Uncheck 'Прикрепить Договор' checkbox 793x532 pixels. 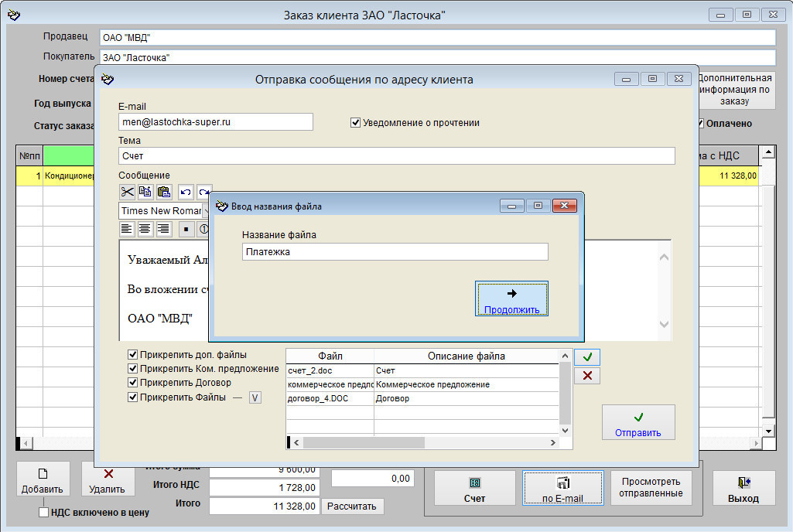pyautogui.click(x=133, y=383)
